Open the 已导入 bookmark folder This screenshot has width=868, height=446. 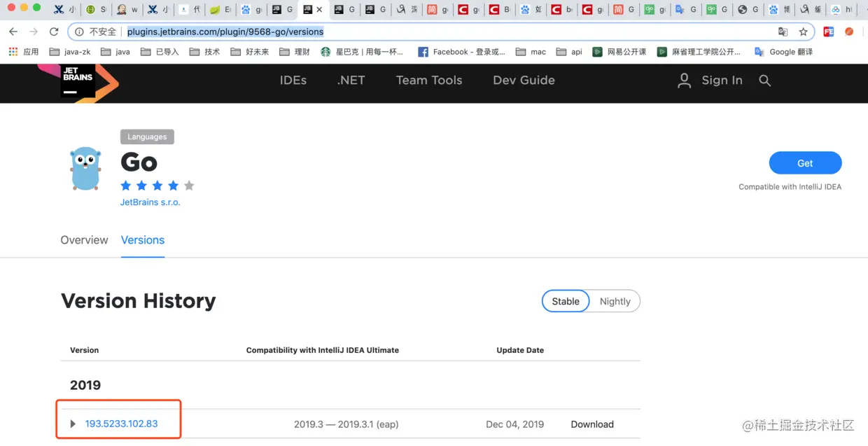(x=160, y=52)
